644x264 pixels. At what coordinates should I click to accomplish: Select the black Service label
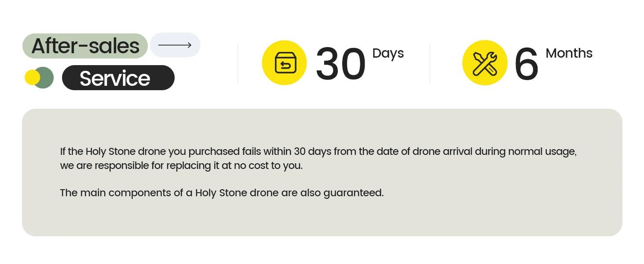[x=118, y=78]
